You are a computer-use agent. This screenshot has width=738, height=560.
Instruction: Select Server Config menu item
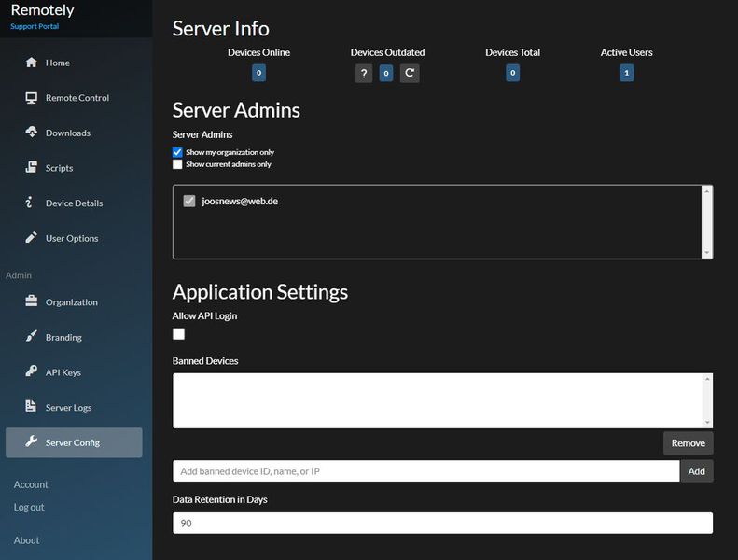pos(74,442)
